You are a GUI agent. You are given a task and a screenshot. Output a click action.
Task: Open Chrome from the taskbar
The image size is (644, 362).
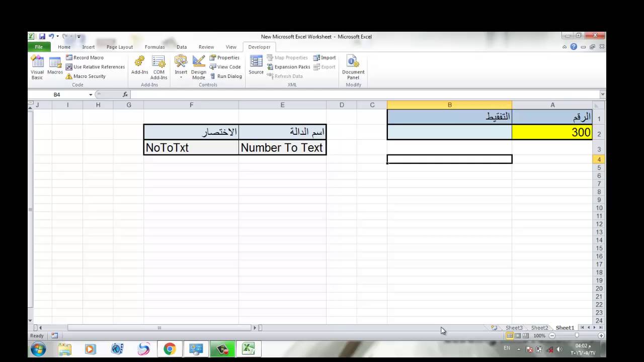tap(170, 349)
